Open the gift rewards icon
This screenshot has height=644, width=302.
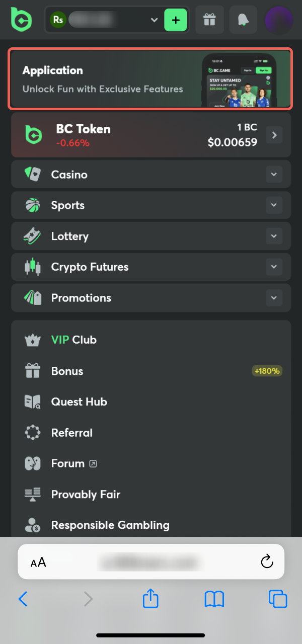pyautogui.click(x=209, y=20)
